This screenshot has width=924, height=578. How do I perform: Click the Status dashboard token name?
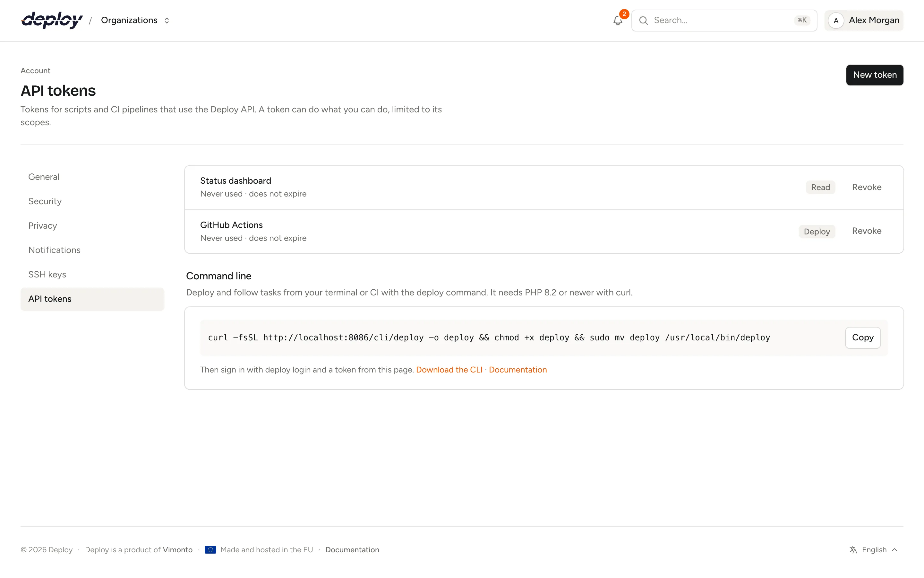click(x=235, y=181)
